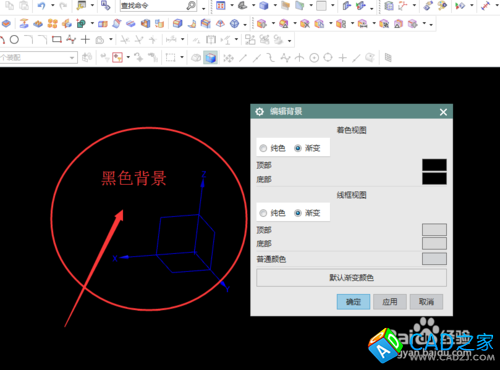Click the Undo arrow icon

pyautogui.click(x=41, y=6)
